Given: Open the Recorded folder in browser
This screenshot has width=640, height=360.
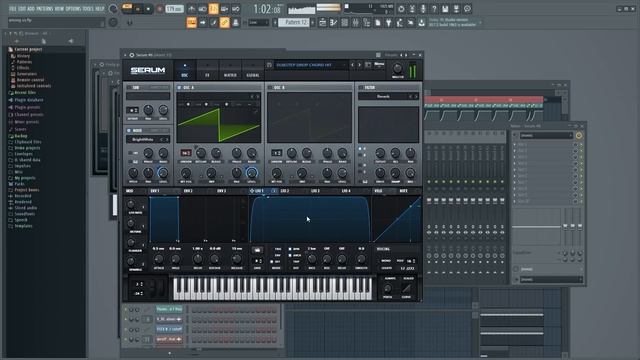Looking at the screenshot, I should (x=23, y=196).
